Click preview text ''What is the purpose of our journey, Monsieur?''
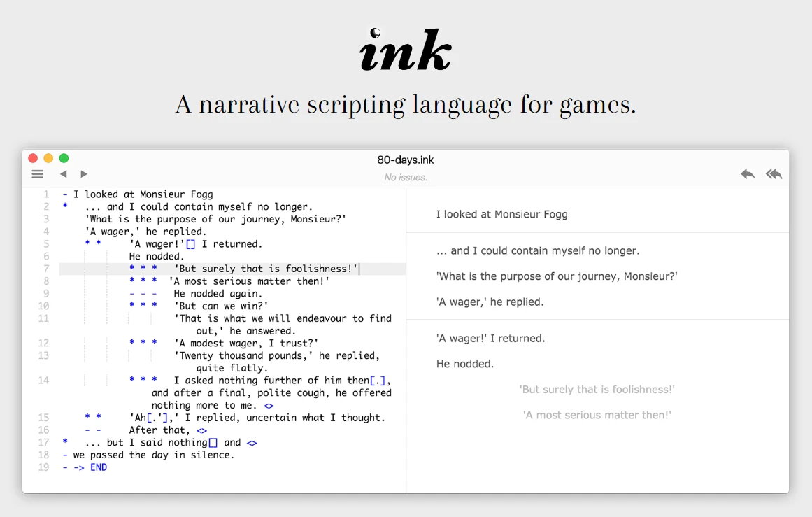This screenshot has height=517, width=812. (x=557, y=276)
